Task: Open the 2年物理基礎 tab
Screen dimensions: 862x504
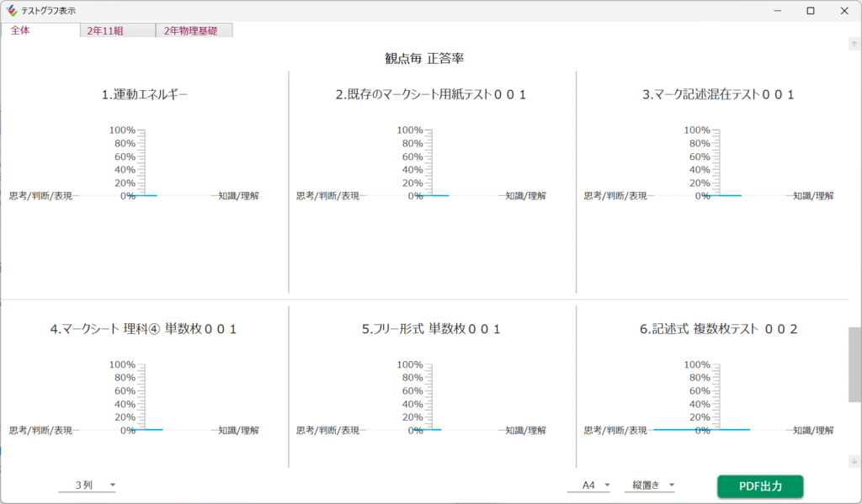Action: click(194, 30)
